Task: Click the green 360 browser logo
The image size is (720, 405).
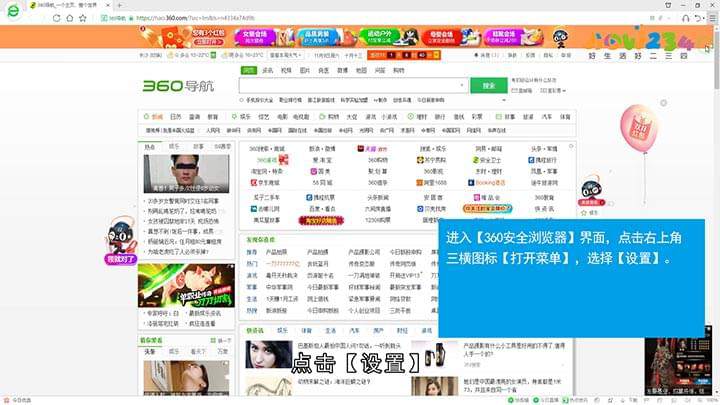Action: coord(13,10)
